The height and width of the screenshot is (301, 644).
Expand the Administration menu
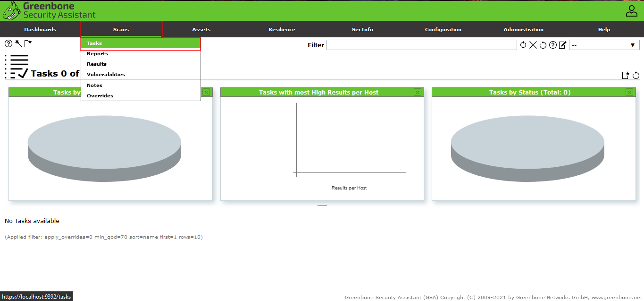[x=523, y=29]
